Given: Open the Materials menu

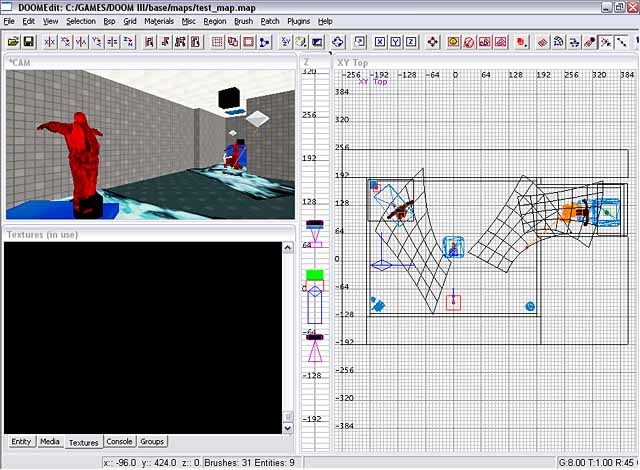Looking at the screenshot, I should coord(159,21).
